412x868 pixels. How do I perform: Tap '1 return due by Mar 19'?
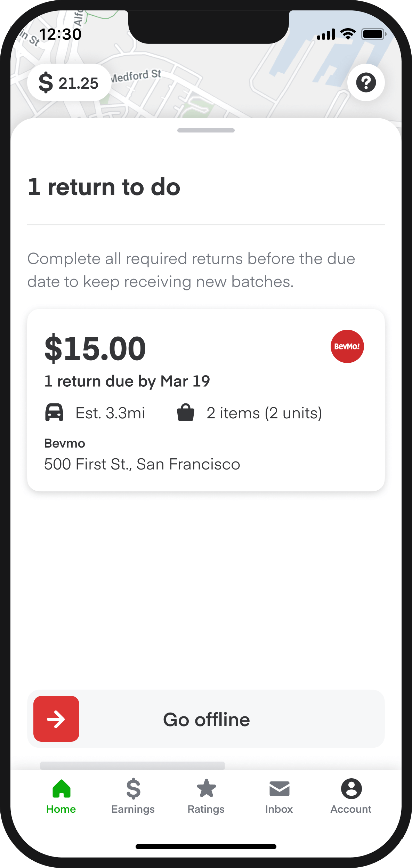pyautogui.click(x=127, y=381)
